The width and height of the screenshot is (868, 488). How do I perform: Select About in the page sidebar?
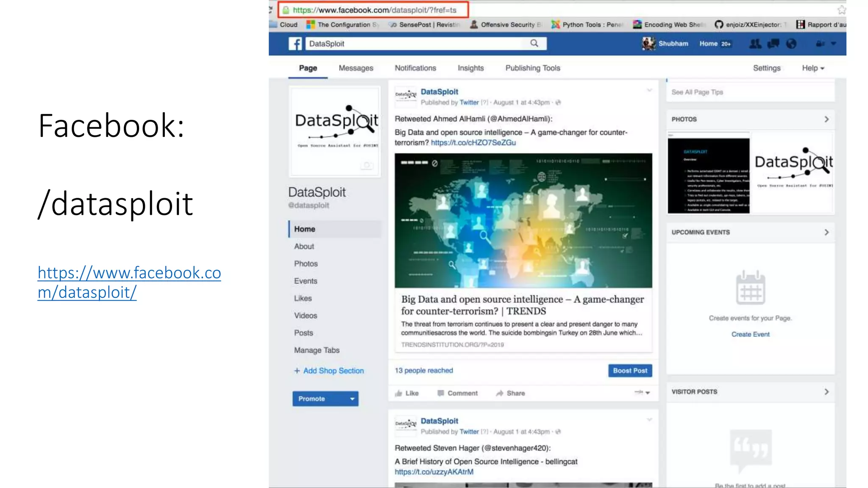304,247
